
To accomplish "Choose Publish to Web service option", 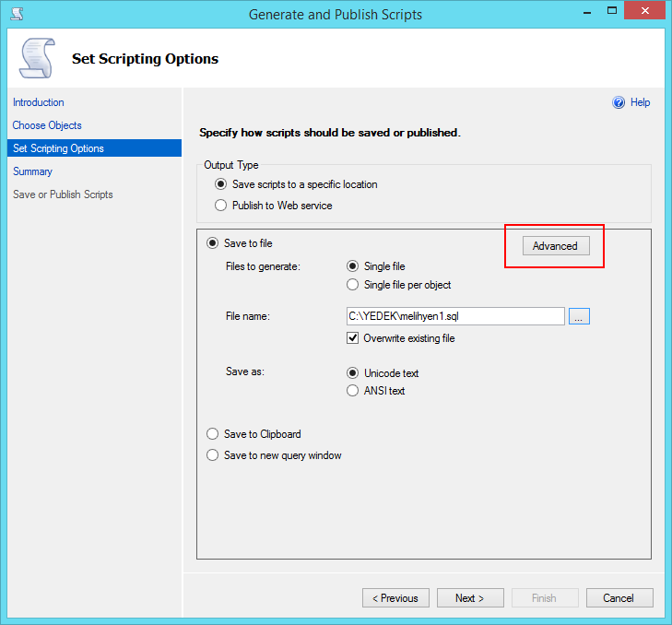I will click(220, 206).
